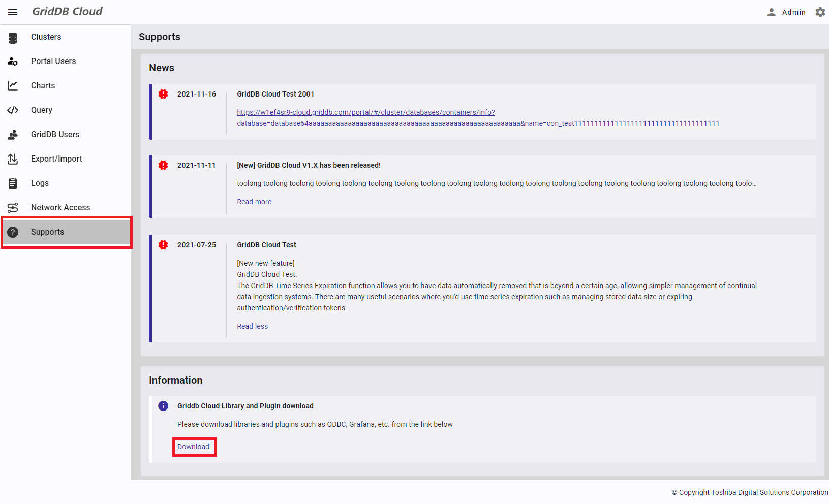829x504 pixels.
Task: Open settings via the gear icon
Action: click(x=820, y=12)
